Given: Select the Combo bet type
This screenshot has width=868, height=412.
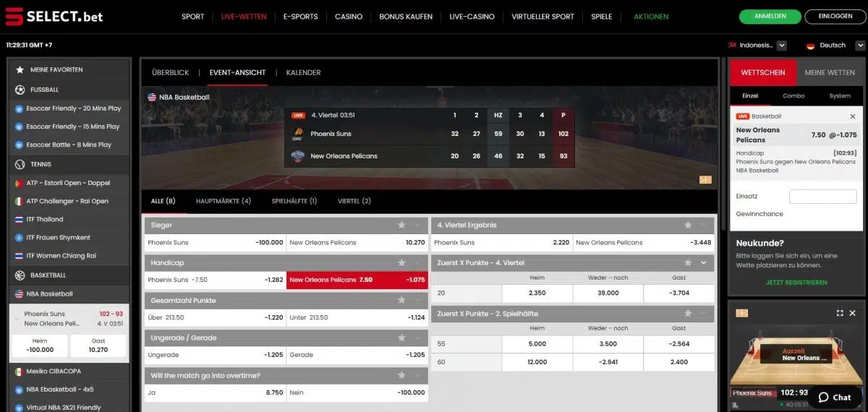Looking at the screenshot, I should click(x=793, y=95).
